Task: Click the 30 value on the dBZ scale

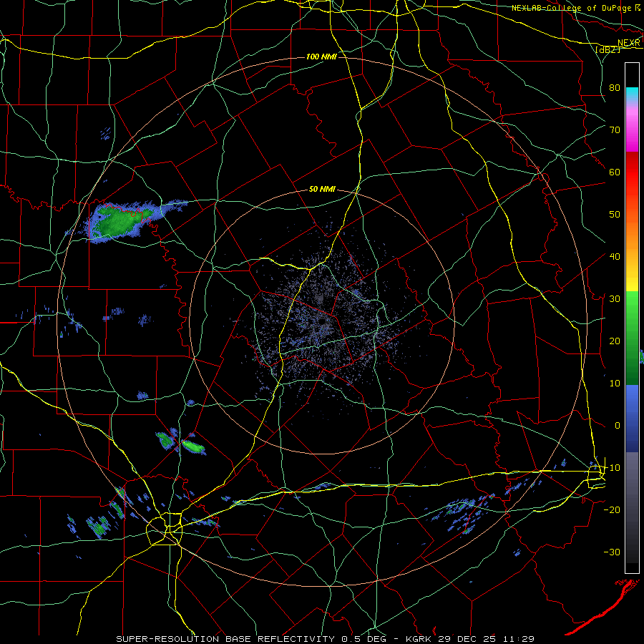Action: pyautogui.click(x=615, y=298)
